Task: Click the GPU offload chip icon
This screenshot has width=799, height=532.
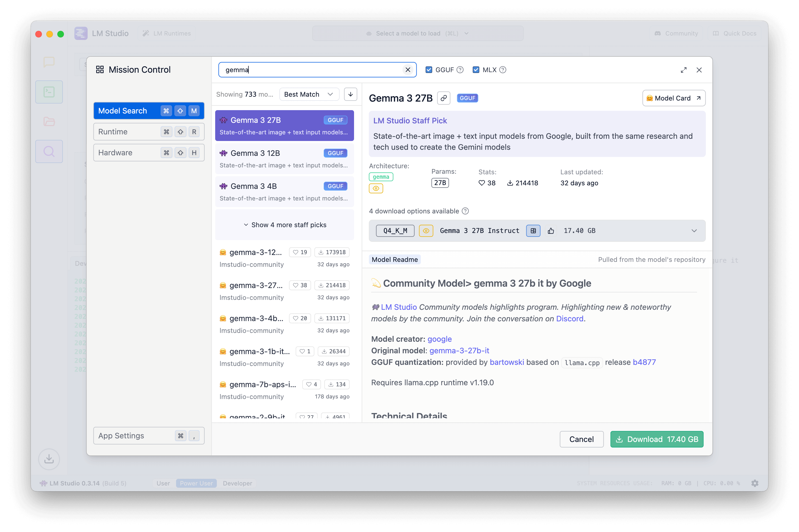Action: pyautogui.click(x=533, y=231)
